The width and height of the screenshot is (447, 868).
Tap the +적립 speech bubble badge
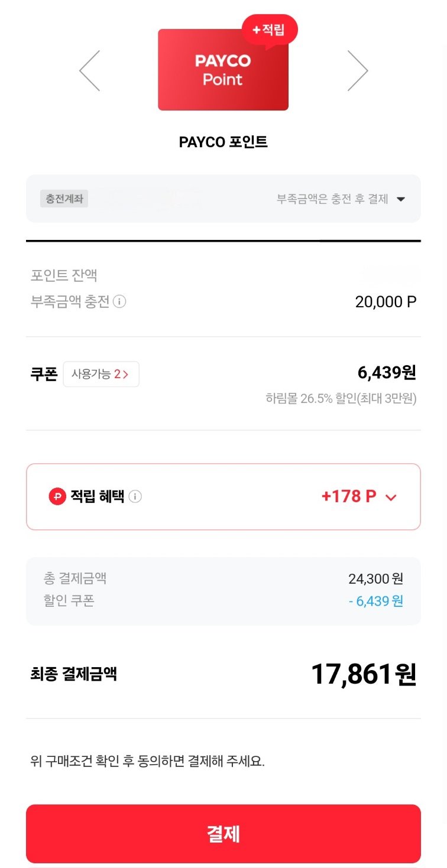[270, 30]
